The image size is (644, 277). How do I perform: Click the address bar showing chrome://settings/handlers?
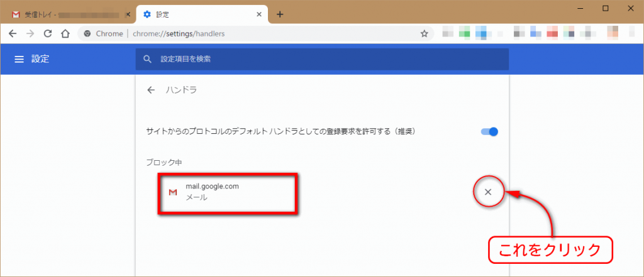point(252,33)
